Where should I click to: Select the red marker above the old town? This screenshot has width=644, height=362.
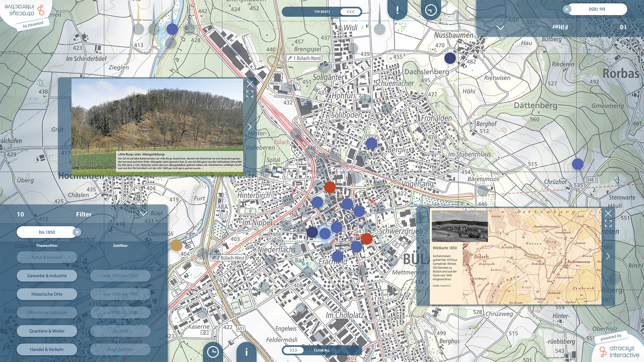click(330, 187)
